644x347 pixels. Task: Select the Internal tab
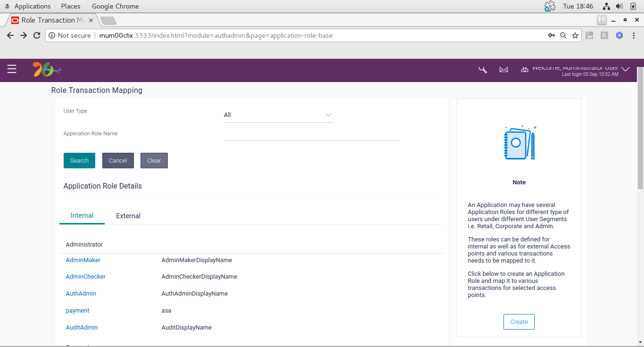point(82,215)
